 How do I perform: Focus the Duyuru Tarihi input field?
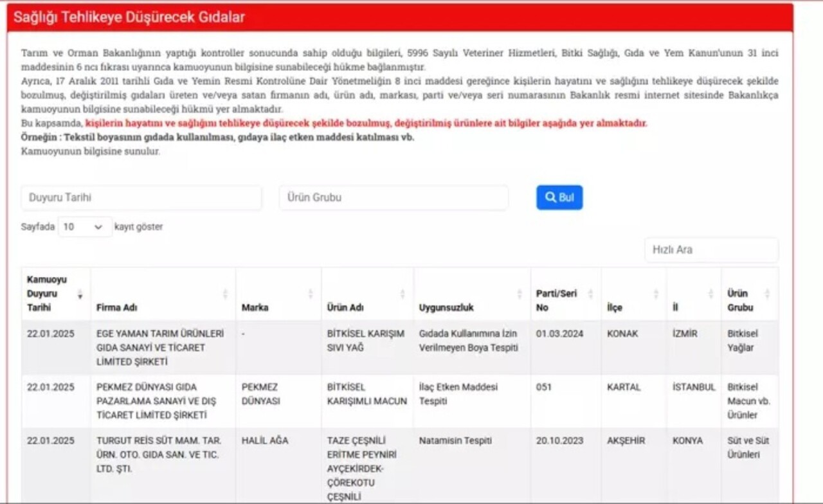141,197
